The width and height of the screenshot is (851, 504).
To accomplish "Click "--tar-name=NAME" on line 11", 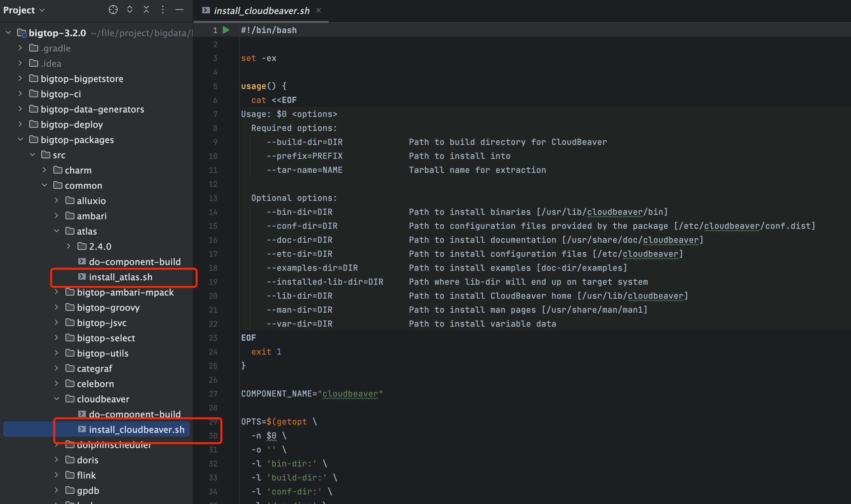I will [x=305, y=170].
